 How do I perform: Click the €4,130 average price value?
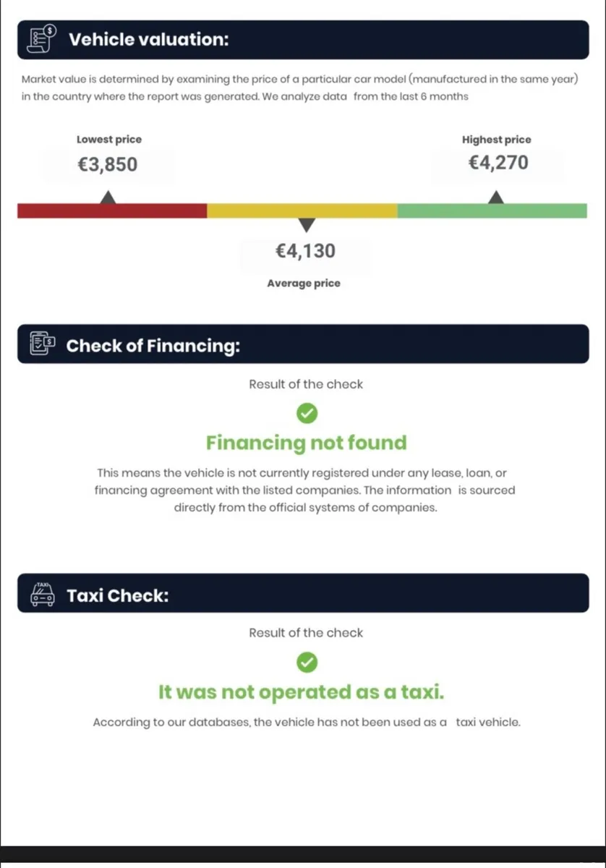306,251
